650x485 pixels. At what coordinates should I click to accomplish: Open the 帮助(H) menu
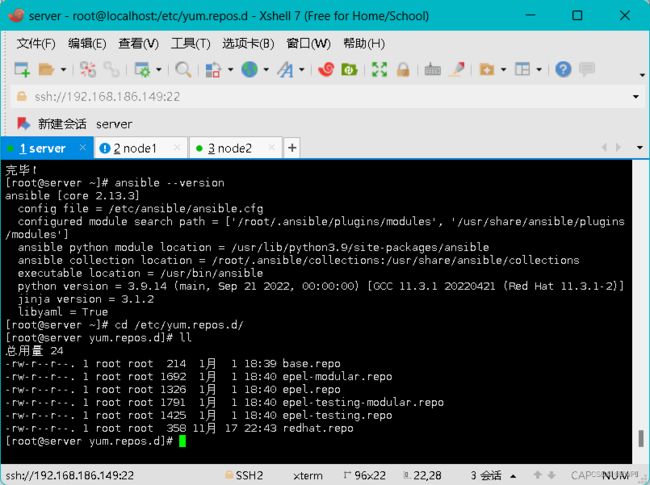click(364, 44)
